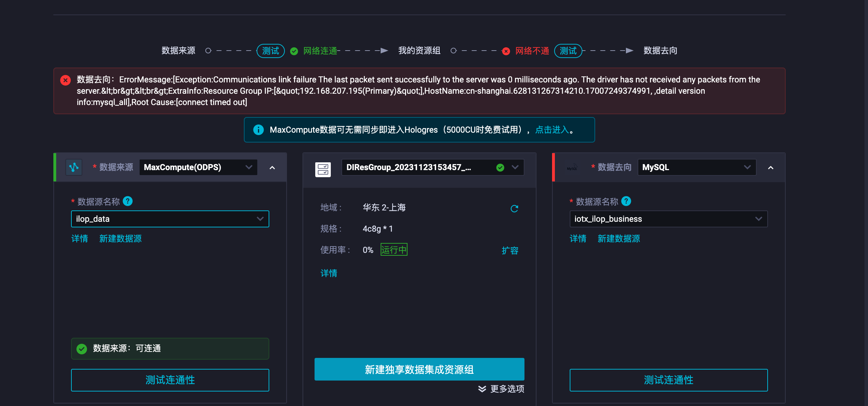This screenshot has height=406, width=868.
Task: Click usage value 0%
Action: tap(368, 250)
